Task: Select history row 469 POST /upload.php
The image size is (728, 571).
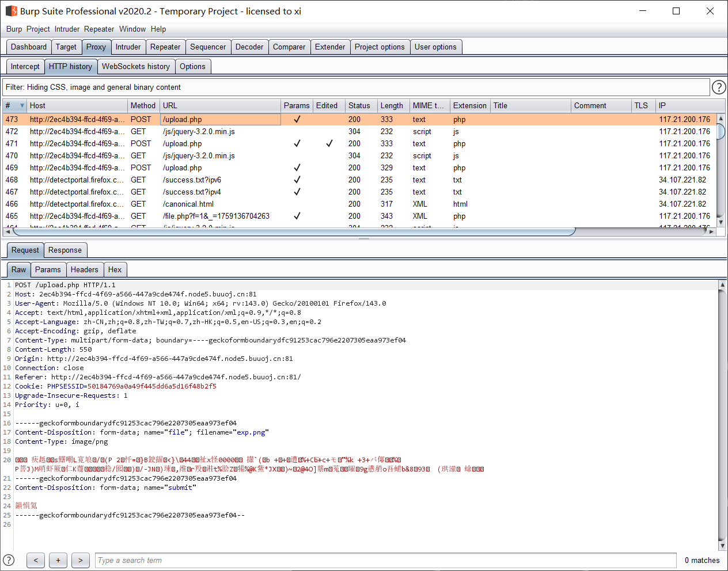Action: pyautogui.click(x=359, y=168)
